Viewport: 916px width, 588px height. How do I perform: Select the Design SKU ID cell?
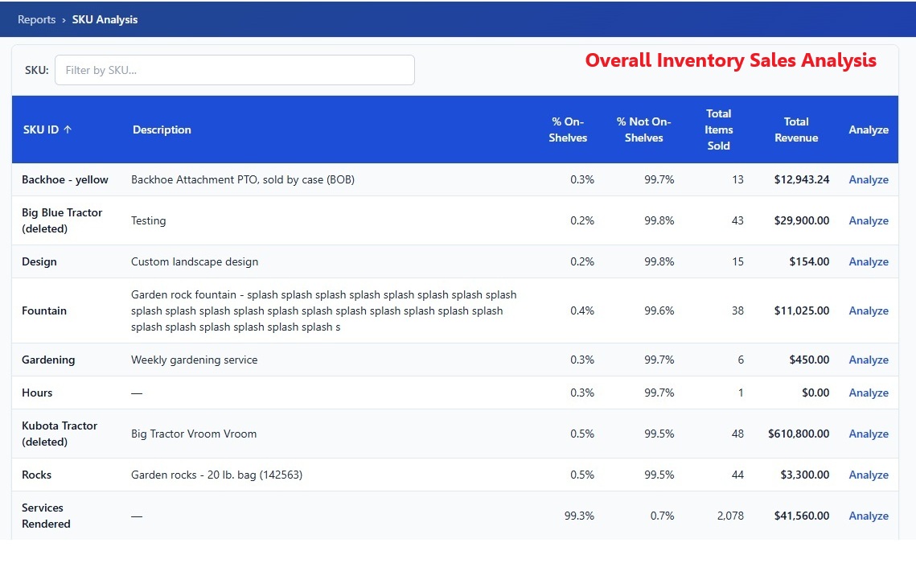[39, 261]
